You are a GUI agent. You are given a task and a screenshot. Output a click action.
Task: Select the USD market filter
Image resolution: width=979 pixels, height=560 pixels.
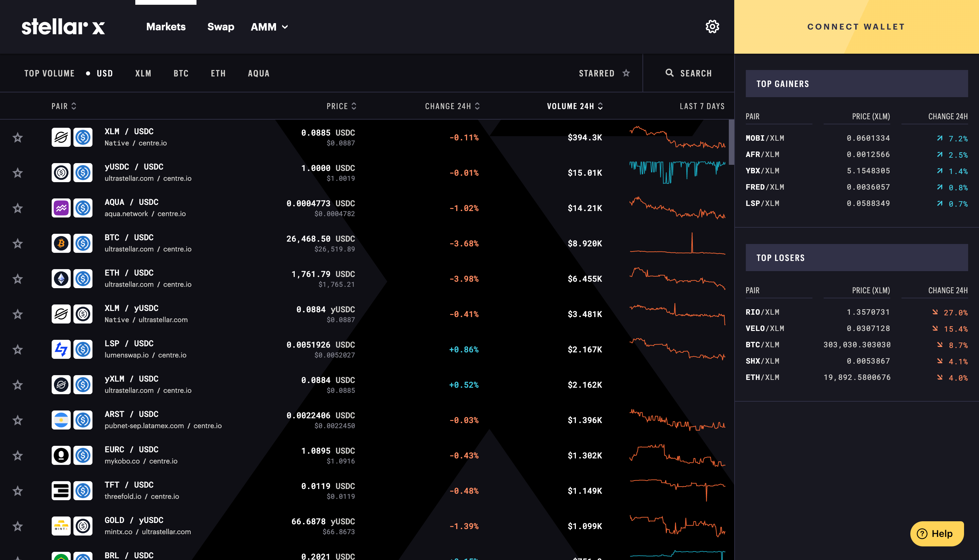click(105, 73)
